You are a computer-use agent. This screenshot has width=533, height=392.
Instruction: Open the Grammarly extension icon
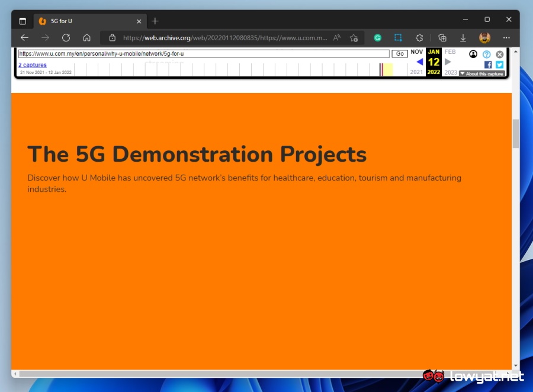pos(377,37)
